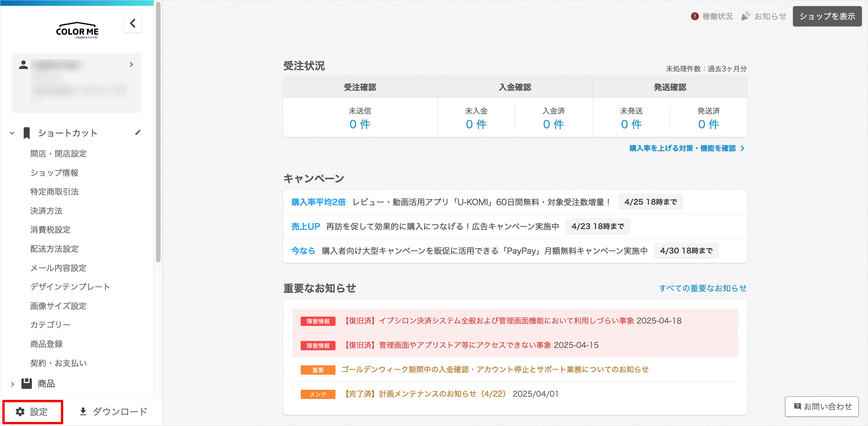Click the COLOR ME logo
This screenshot has width=868, height=426.
pyautogui.click(x=77, y=31)
